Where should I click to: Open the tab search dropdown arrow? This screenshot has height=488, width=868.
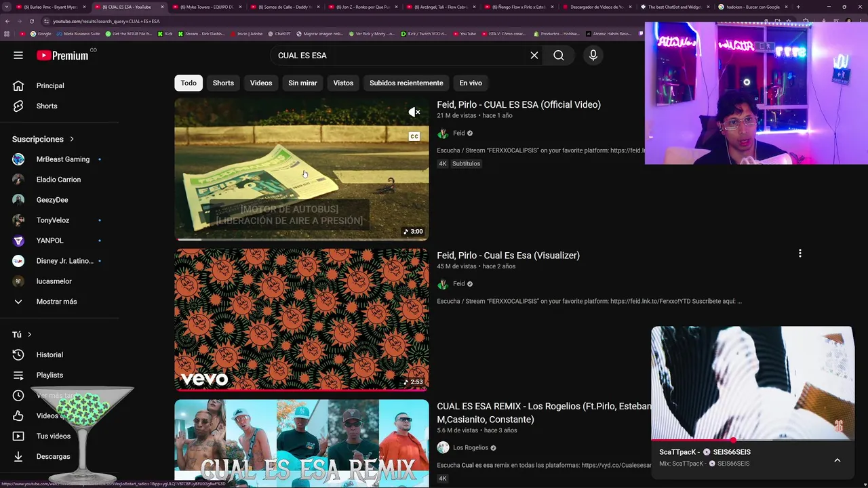(x=7, y=7)
